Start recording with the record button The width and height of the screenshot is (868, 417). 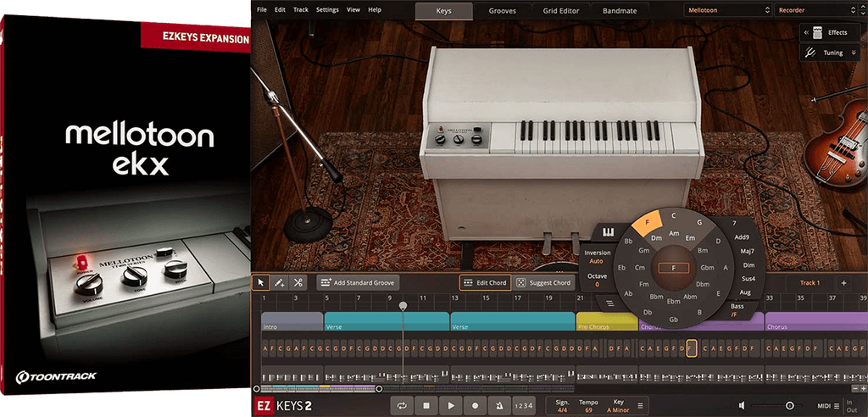pyautogui.click(x=475, y=405)
